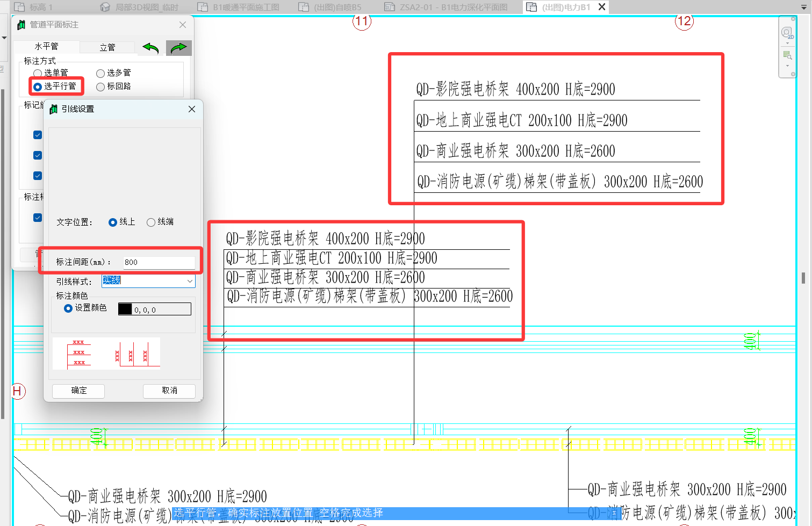Click the green undo arrow icon
The image size is (812, 526).
pos(151,48)
